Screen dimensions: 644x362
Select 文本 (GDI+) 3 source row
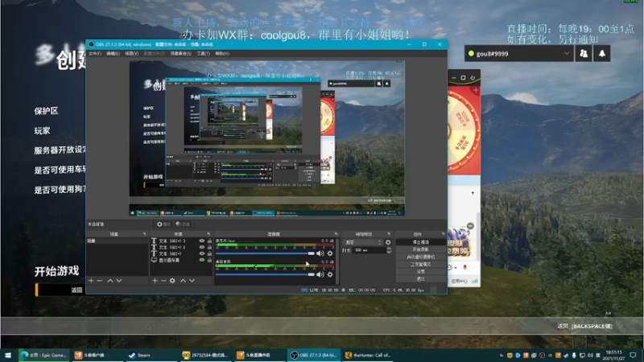pos(183,241)
